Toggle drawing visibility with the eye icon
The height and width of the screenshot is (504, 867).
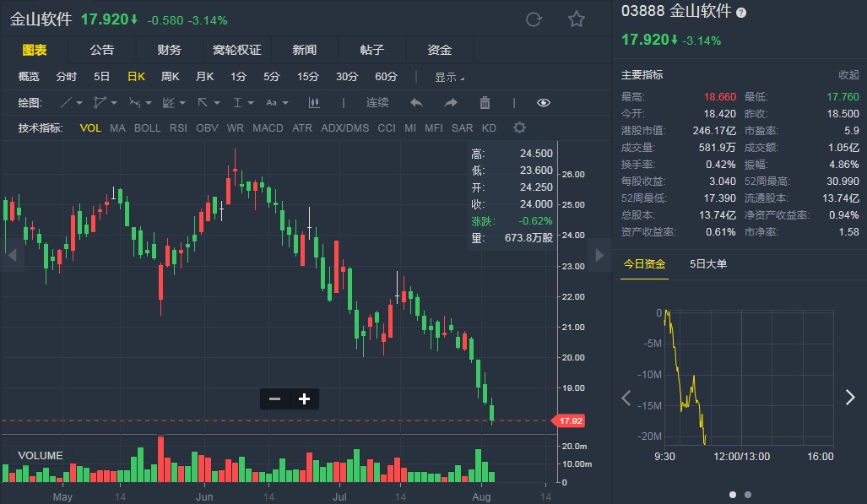coord(543,103)
